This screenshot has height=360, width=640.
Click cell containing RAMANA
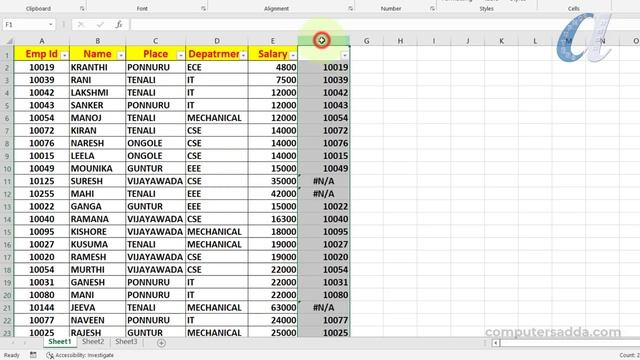tap(98, 219)
